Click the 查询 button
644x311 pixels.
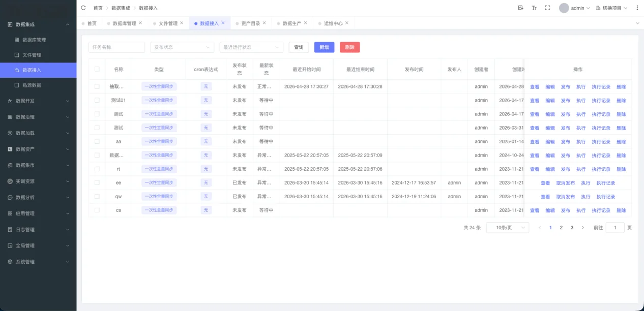point(299,47)
